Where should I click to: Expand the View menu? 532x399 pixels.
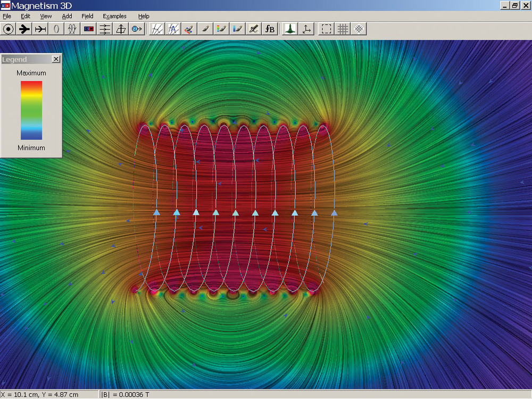(x=46, y=16)
